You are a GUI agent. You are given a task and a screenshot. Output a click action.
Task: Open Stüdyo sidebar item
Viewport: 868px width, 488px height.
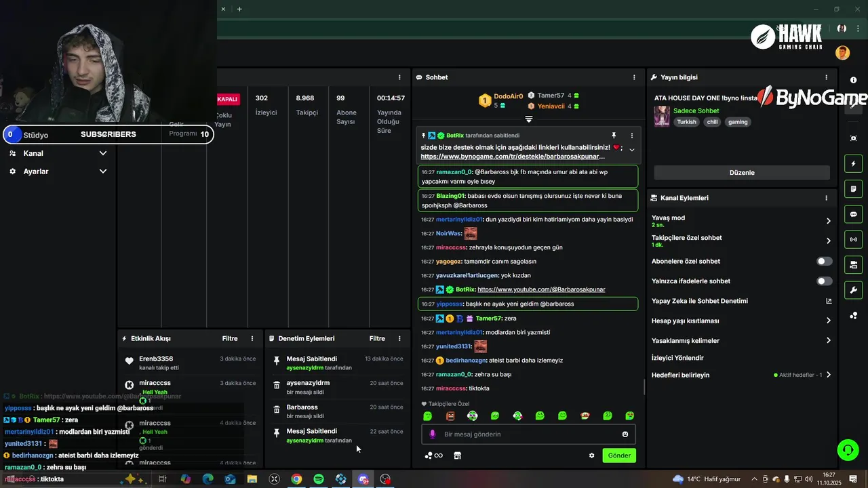click(x=35, y=135)
